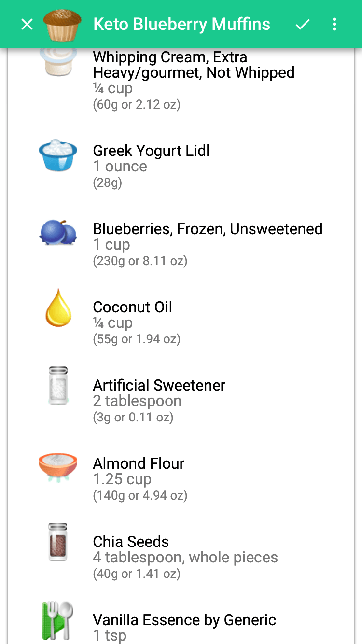Open Blueberries, Frozen, Unsweetened entry

(x=208, y=229)
